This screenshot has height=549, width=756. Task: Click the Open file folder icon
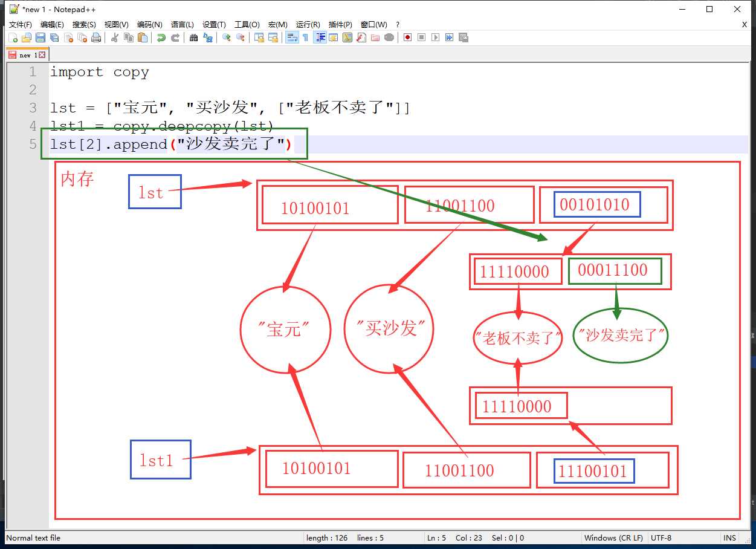(27, 37)
